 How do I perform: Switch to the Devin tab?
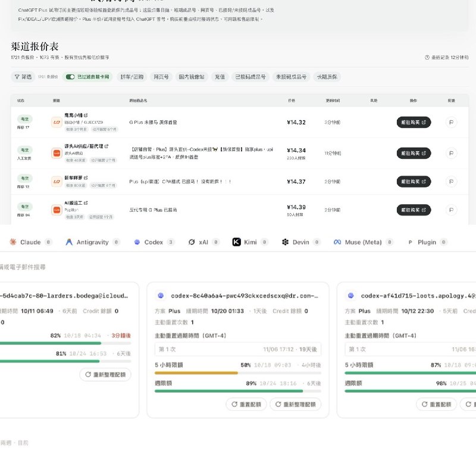click(300, 242)
